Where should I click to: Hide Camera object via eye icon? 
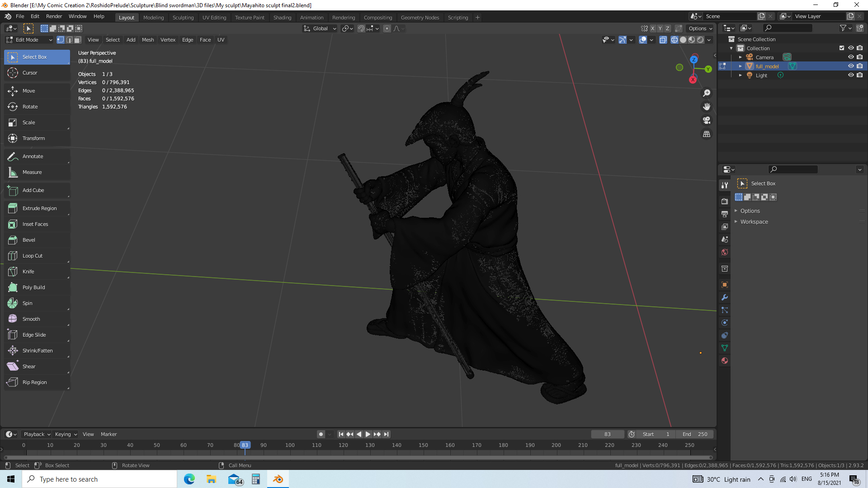pyautogui.click(x=851, y=57)
